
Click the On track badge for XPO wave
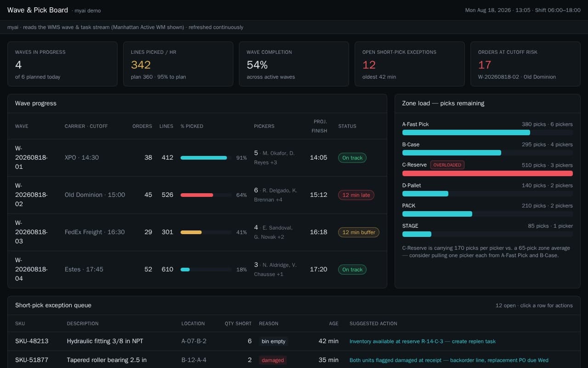(352, 158)
